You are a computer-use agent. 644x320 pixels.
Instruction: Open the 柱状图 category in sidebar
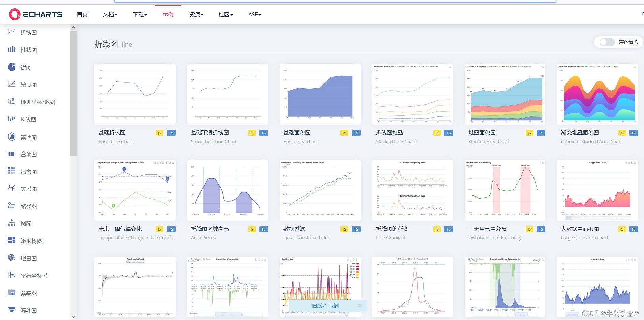[29, 50]
